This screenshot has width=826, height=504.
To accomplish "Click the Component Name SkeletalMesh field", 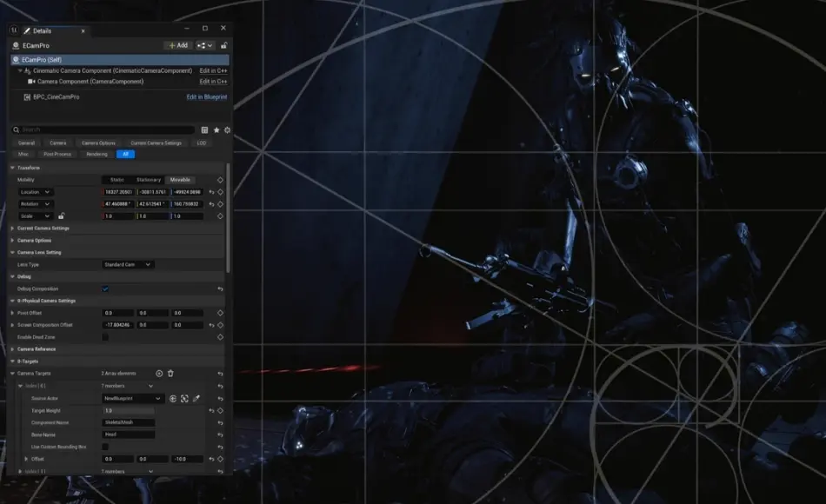I will (x=129, y=423).
